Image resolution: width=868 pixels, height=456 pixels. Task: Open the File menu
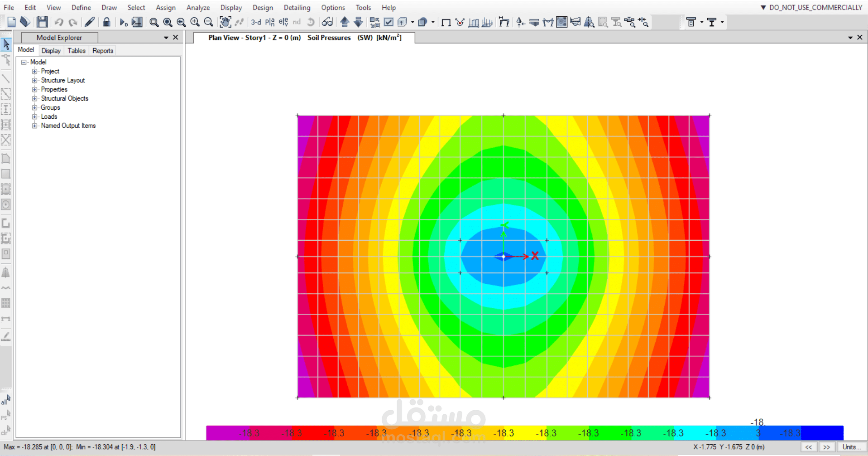[9, 7]
